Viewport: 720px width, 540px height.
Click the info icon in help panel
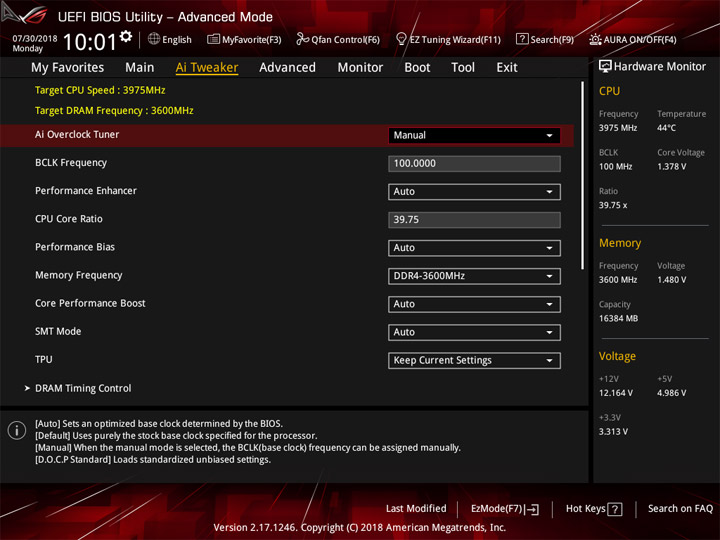(17, 430)
